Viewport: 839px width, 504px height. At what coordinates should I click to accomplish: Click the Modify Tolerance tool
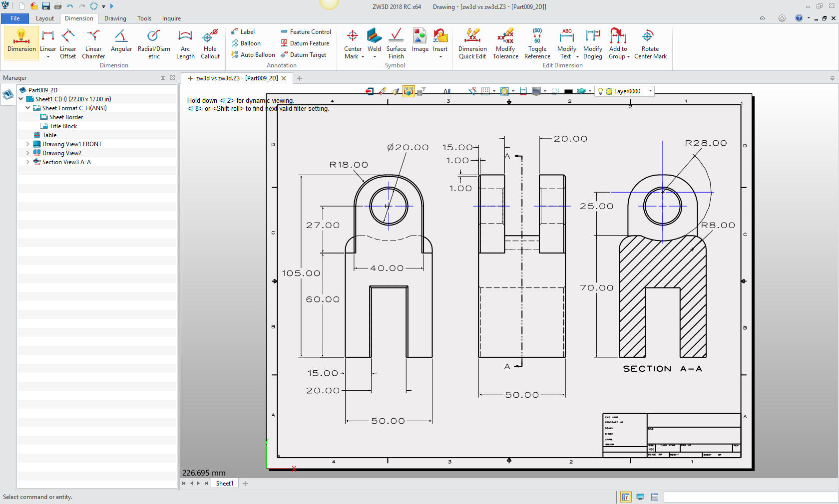(505, 44)
